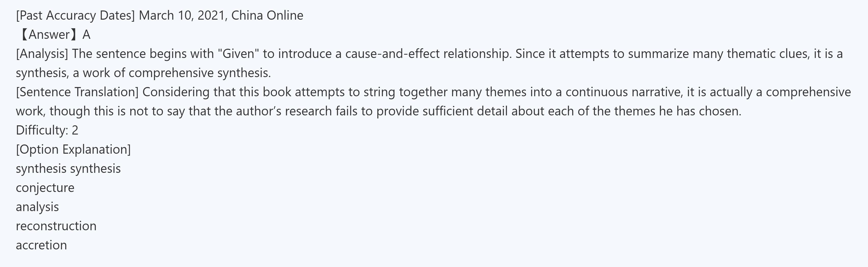
Task: Click the 【Answer】 label
Action: (49, 35)
